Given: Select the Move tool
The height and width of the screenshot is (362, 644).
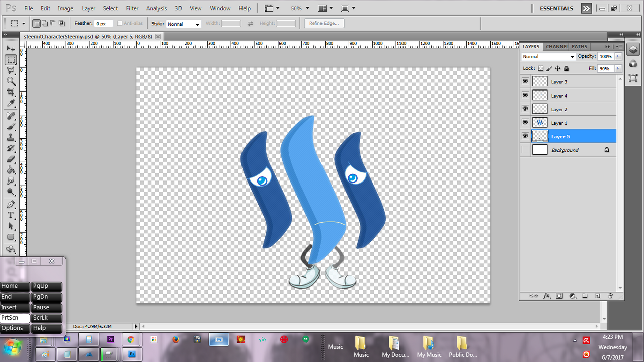Looking at the screenshot, I should pyautogui.click(x=11, y=49).
